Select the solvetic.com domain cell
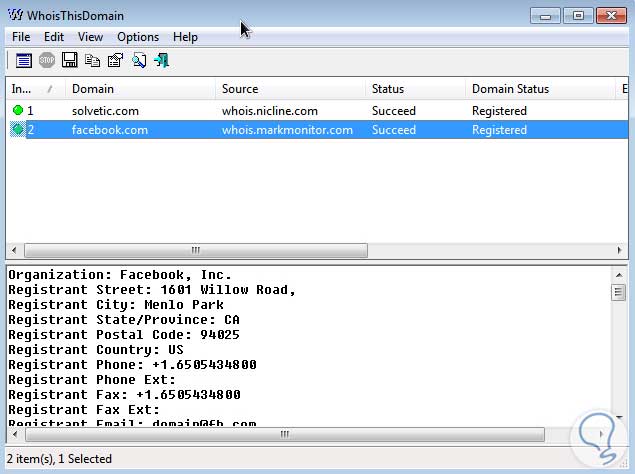635x474 pixels. pos(105,111)
